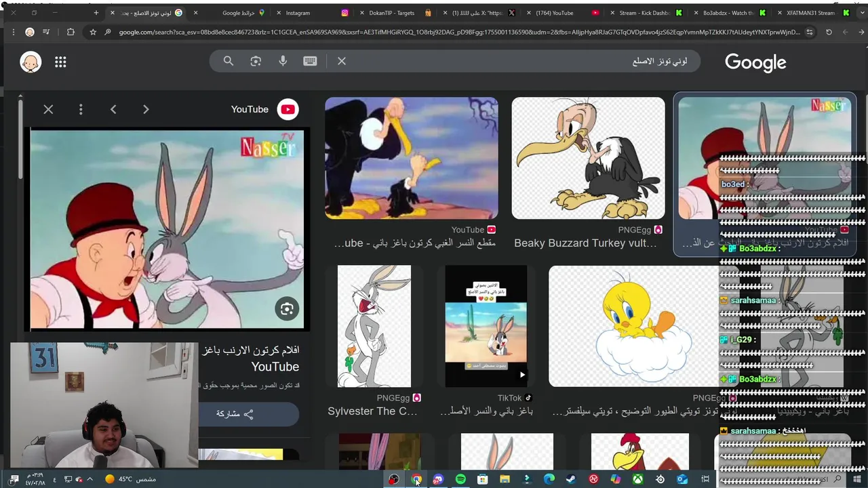Open the Google account avatar

point(31,62)
